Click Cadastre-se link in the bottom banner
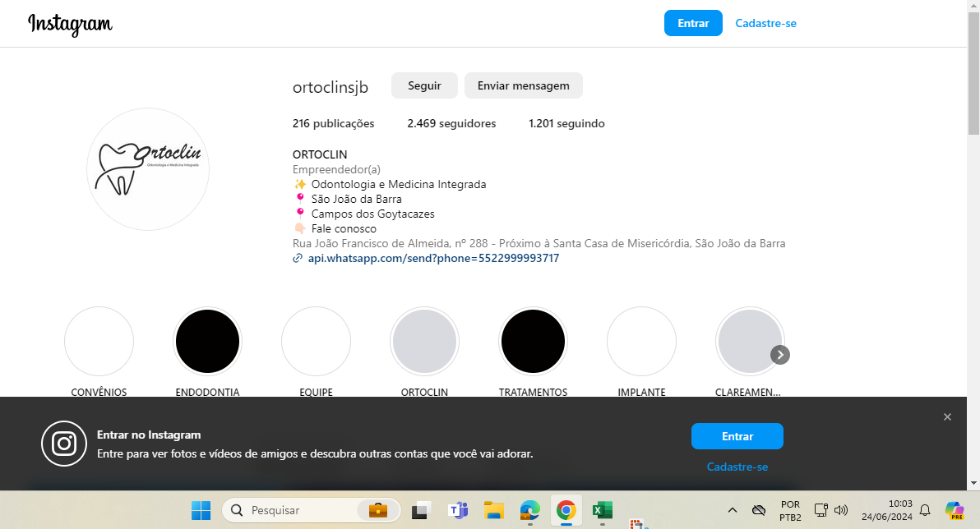This screenshot has width=980, height=529. (737, 467)
